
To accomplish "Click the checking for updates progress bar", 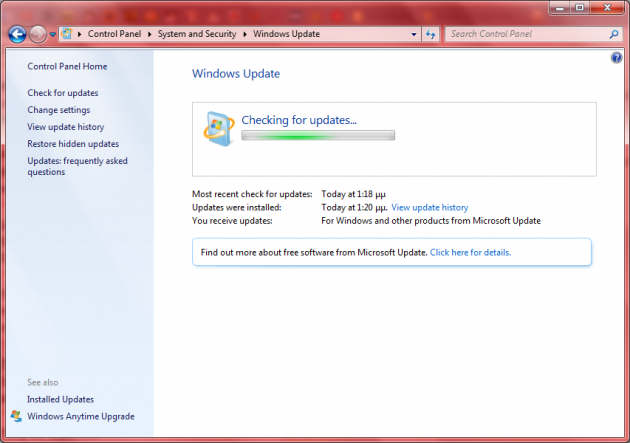I will pos(318,136).
